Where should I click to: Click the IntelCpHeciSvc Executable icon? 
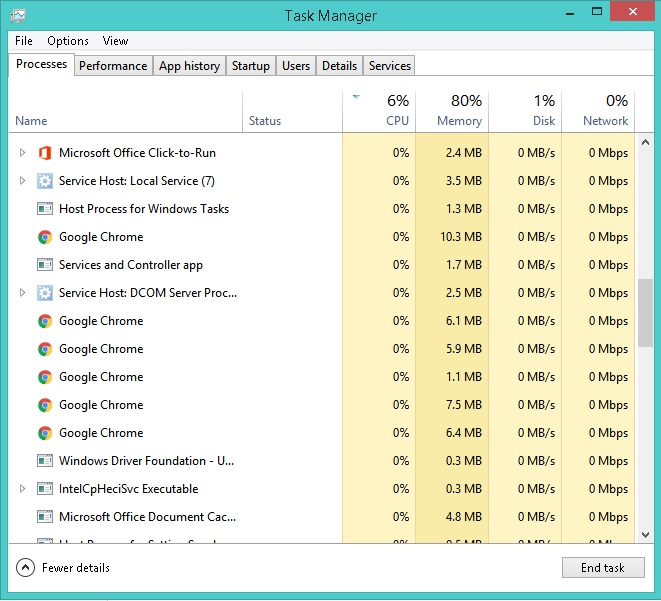point(45,489)
